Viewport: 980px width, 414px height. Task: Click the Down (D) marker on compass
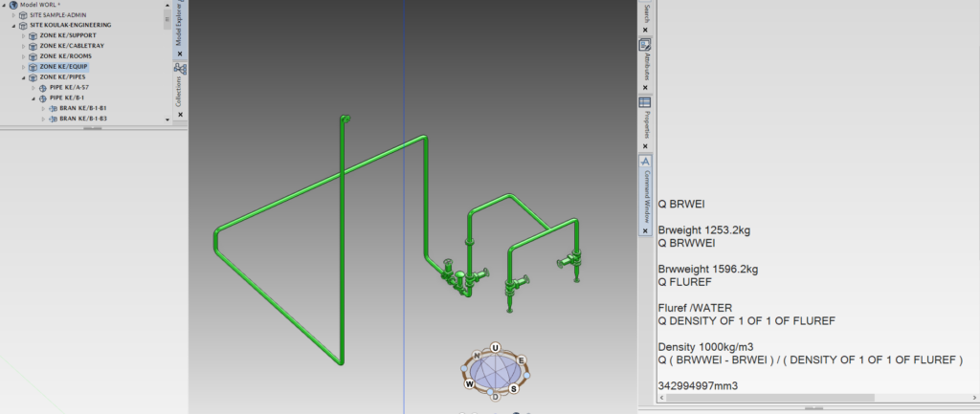pyautogui.click(x=495, y=396)
